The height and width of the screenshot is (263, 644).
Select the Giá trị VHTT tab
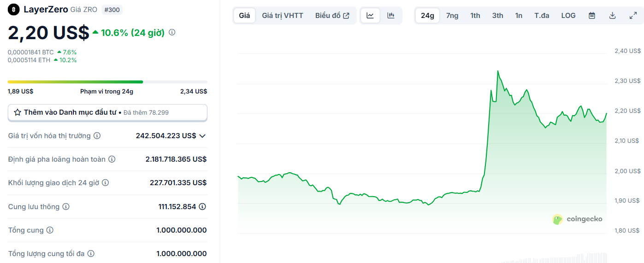click(283, 16)
